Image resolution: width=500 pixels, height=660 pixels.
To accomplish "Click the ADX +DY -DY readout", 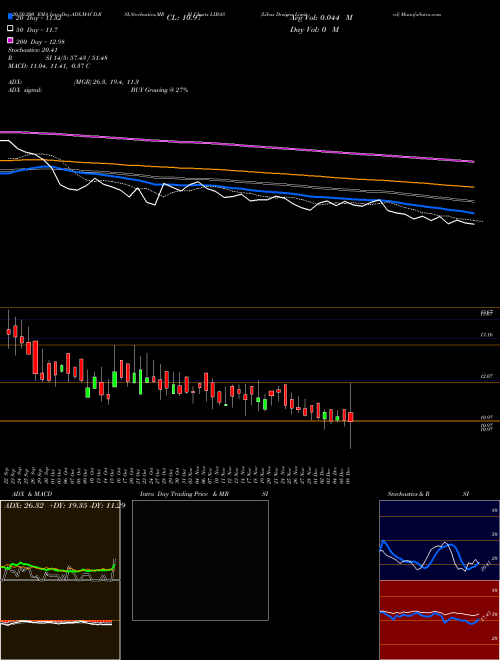I will pyautogui.click(x=64, y=506).
